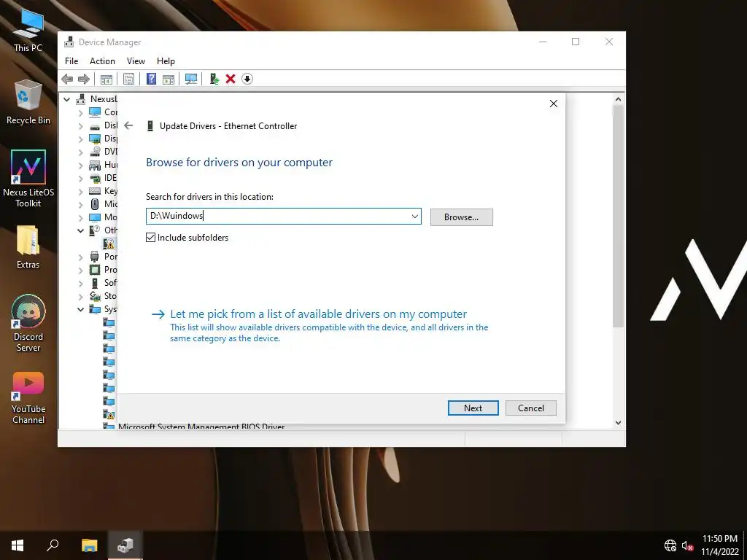
Task: Click the muted volume tray icon
Action: [687, 545]
